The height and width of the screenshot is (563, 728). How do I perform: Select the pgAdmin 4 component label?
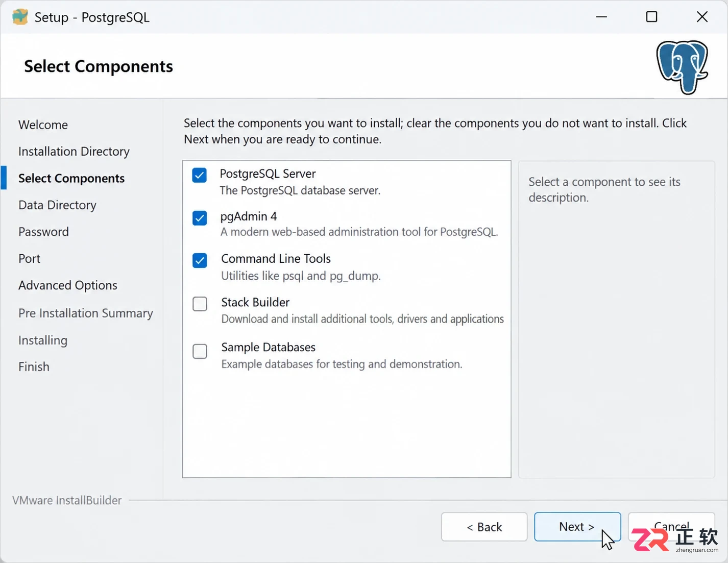tap(249, 216)
